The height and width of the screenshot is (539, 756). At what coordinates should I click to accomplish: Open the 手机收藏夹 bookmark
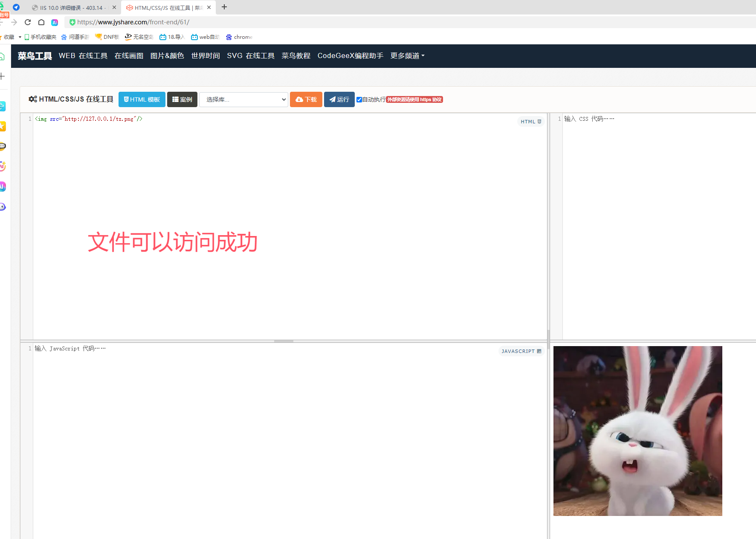pyautogui.click(x=41, y=37)
